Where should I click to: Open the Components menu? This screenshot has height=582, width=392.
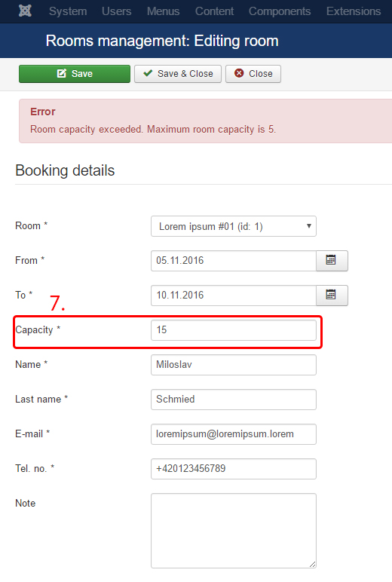pos(280,11)
